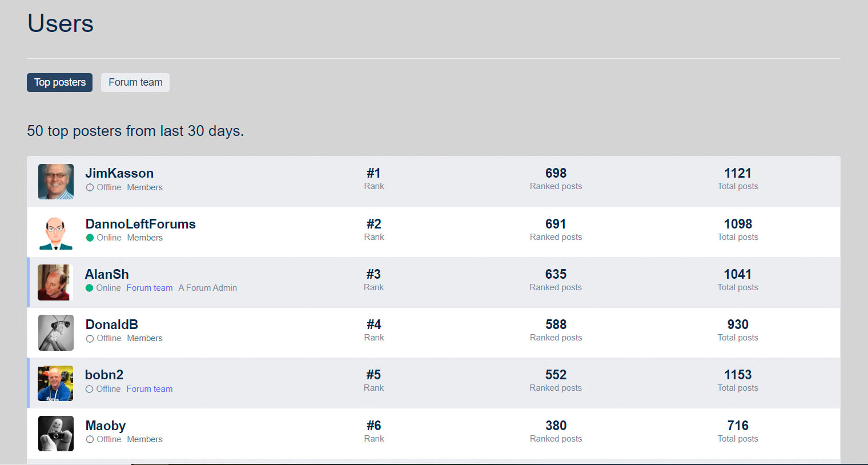The image size is (868, 465).
Task: Open the bobn2 username link
Action: (104, 375)
